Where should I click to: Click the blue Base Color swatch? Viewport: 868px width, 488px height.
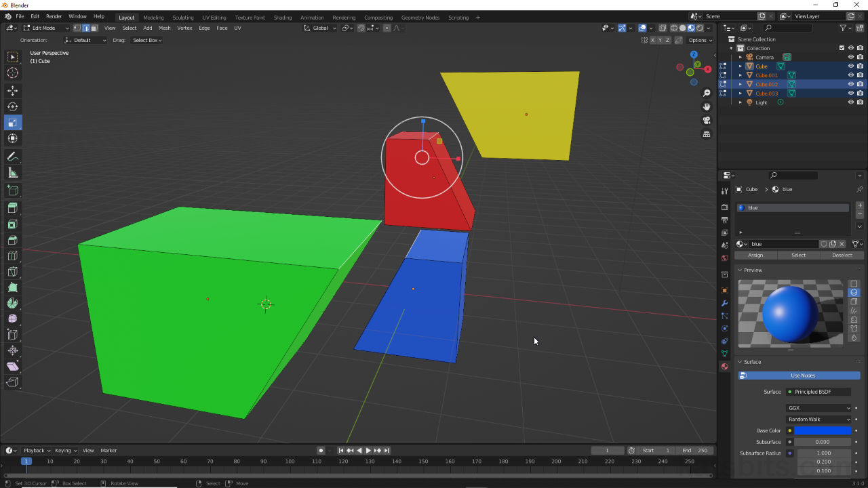click(x=821, y=430)
